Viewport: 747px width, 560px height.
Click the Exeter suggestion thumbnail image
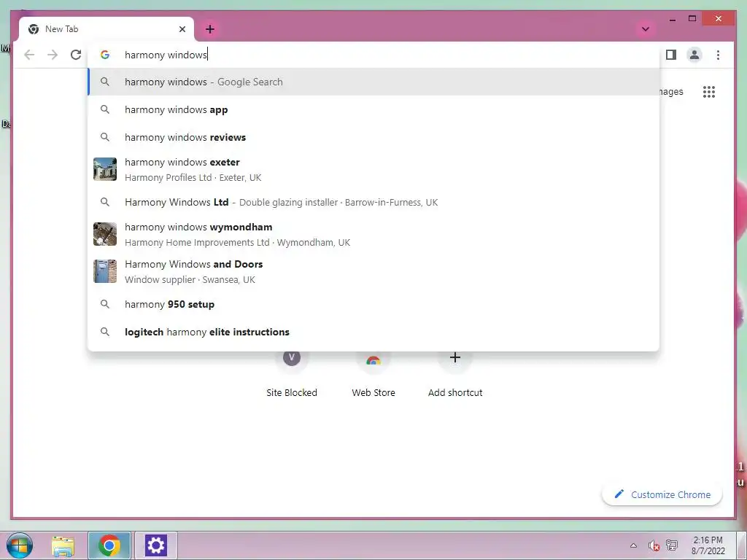click(105, 169)
